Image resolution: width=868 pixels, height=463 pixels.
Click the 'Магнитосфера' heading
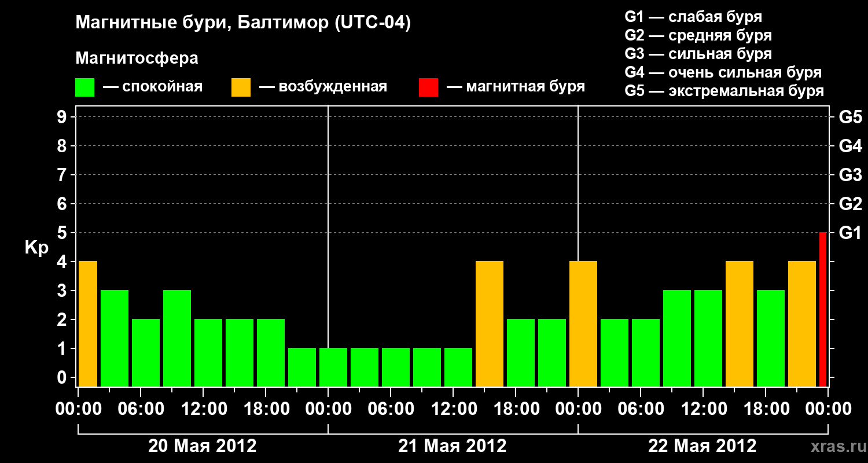pyautogui.click(x=137, y=58)
